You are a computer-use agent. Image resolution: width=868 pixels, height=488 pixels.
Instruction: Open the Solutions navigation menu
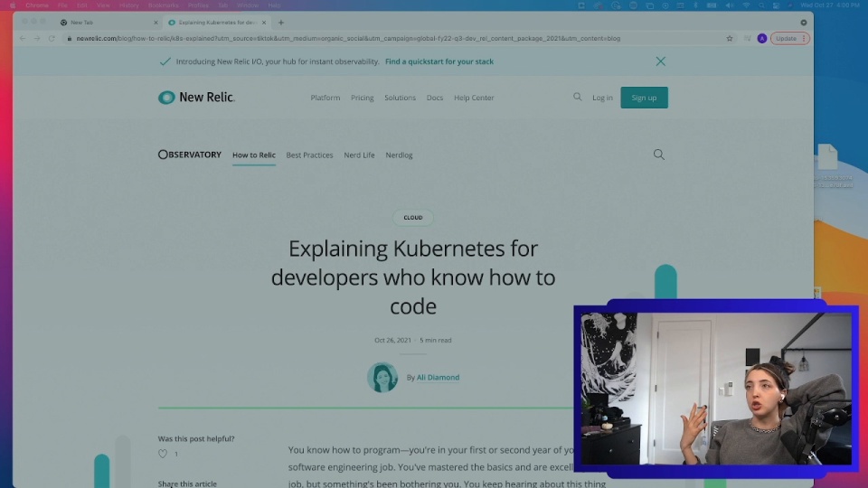click(400, 98)
